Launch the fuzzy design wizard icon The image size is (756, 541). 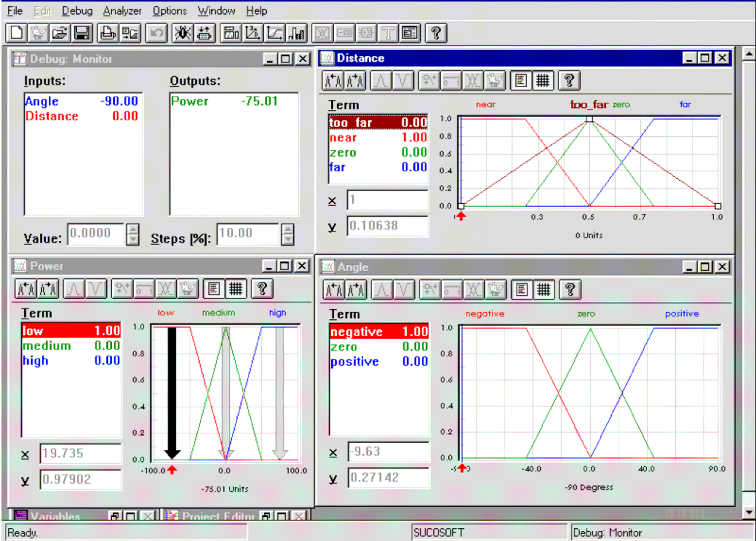pos(38,33)
